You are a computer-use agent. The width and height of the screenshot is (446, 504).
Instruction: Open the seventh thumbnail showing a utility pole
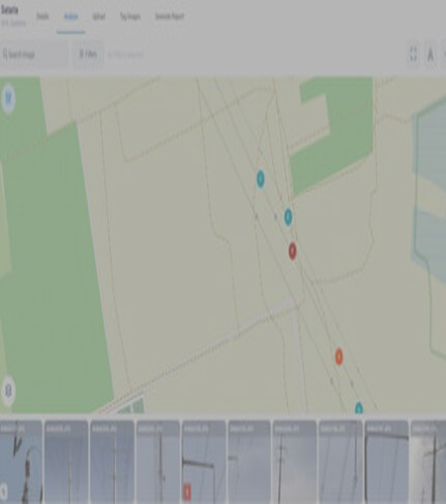(x=294, y=462)
